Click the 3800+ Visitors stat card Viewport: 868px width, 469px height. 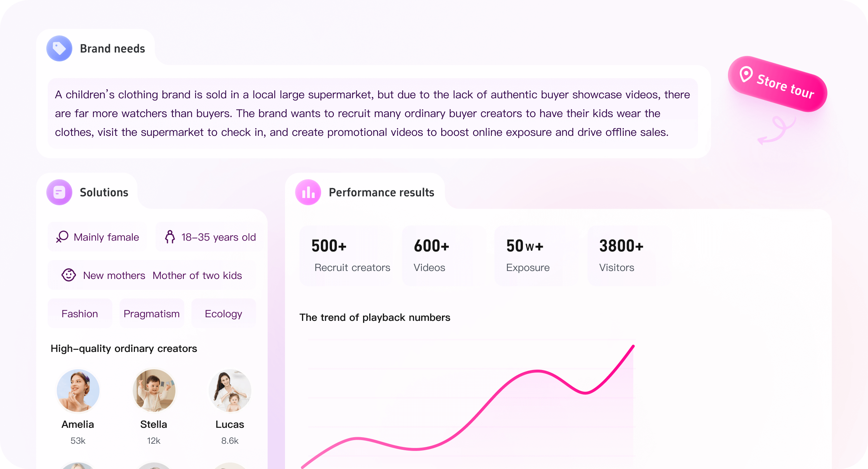pyautogui.click(x=630, y=256)
